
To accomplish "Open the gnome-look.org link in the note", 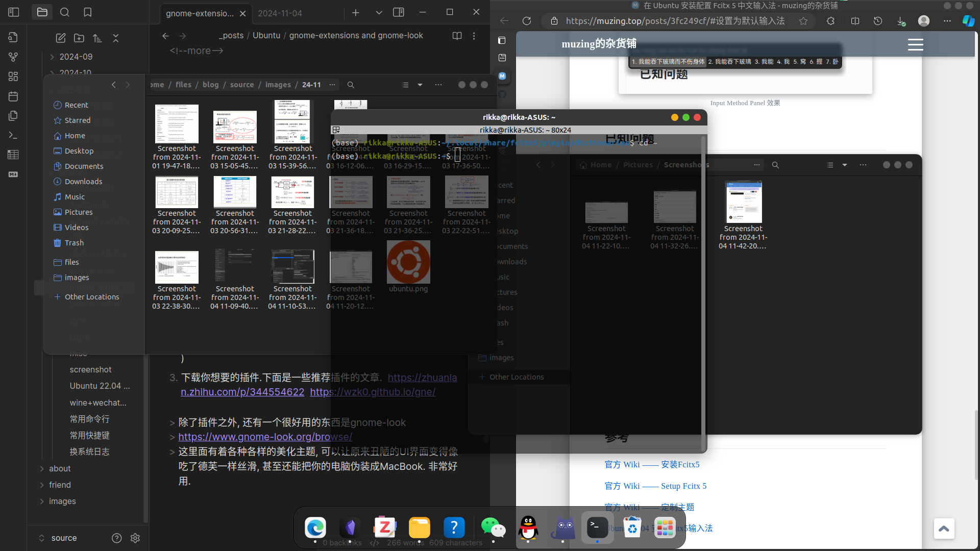I will pyautogui.click(x=265, y=437).
